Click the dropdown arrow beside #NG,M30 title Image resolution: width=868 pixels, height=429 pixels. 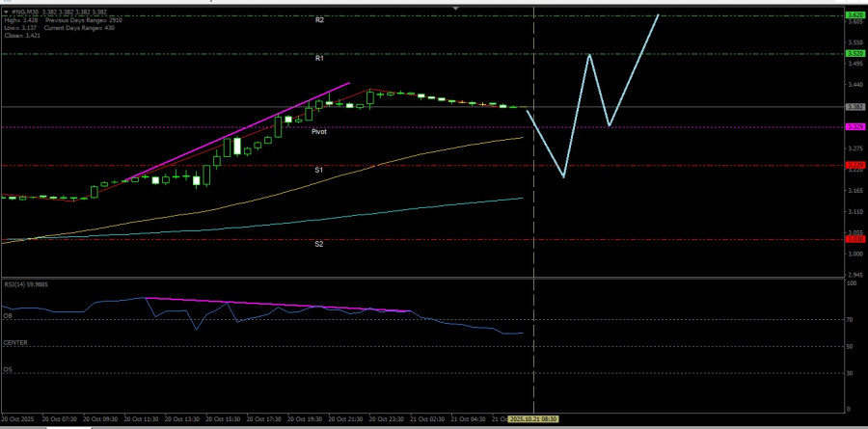(x=5, y=13)
